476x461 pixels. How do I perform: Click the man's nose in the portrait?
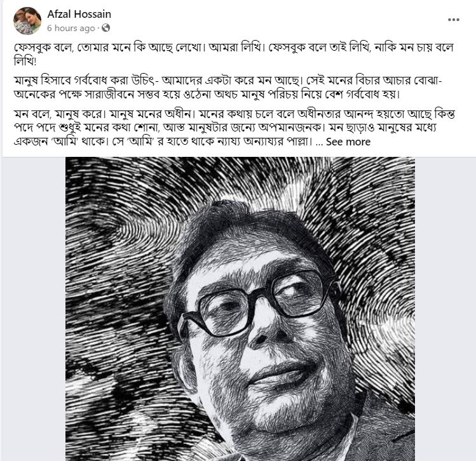[266, 332]
